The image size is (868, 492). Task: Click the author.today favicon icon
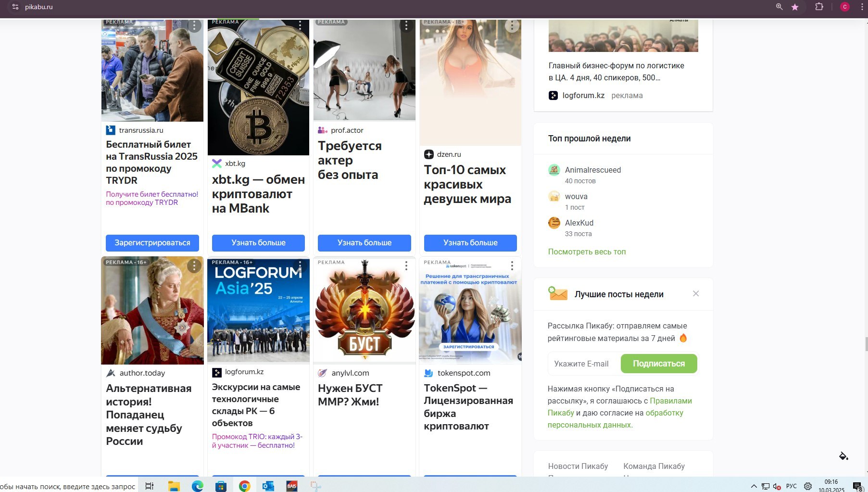click(x=111, y=373)
